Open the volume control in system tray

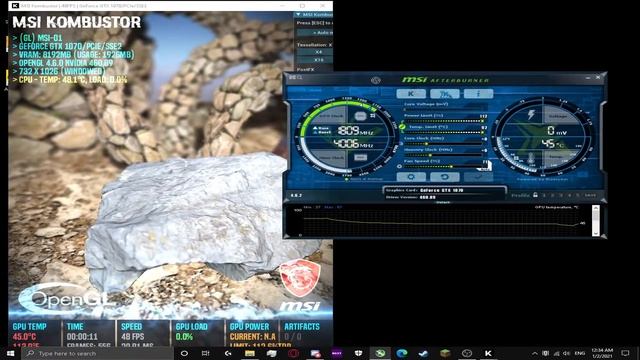[x=567, y=353]
